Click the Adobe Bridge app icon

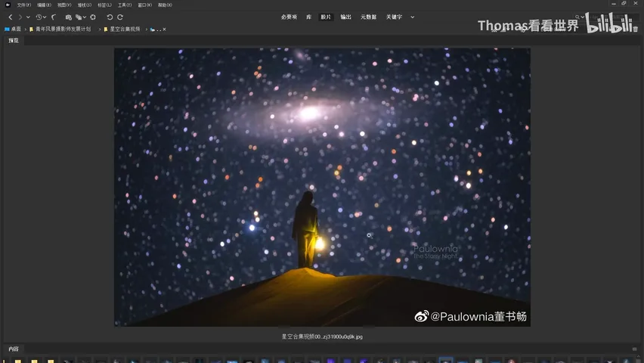pos(8,5)
